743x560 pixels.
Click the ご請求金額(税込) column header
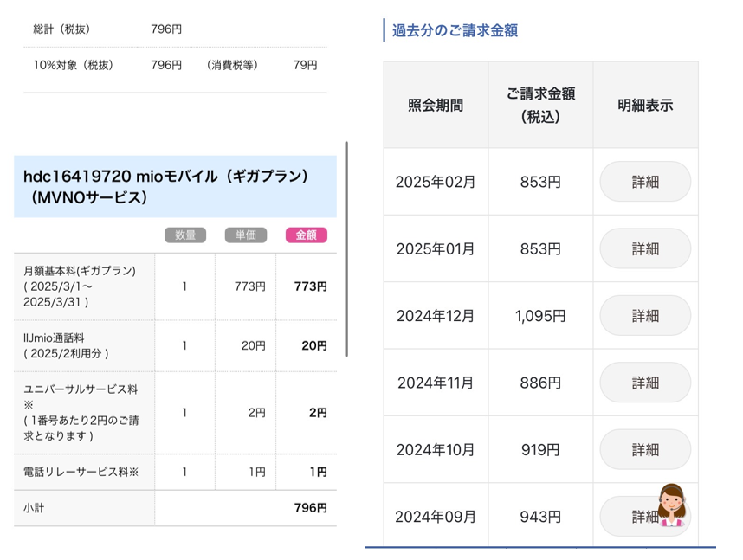(x=540, y=106)
